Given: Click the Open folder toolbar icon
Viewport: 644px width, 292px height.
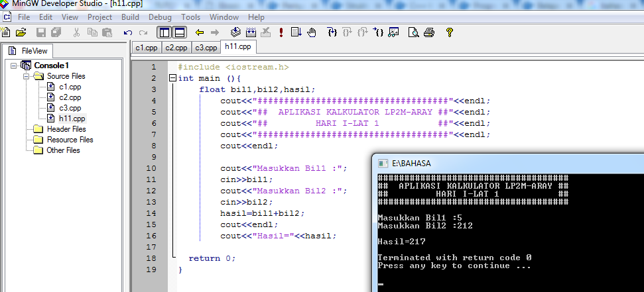Looking at the screenshot, I should [x=21, y=32].
